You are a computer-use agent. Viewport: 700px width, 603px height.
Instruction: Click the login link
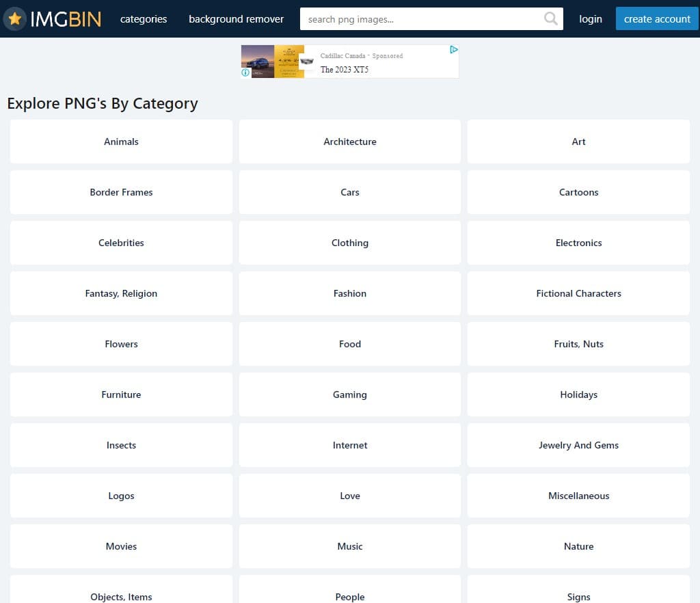coord(591,19)
